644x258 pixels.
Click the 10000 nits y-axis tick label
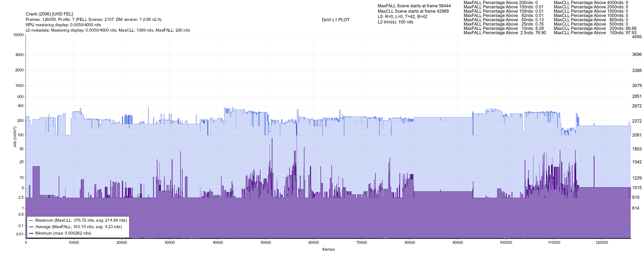click(x=18, y=35)
